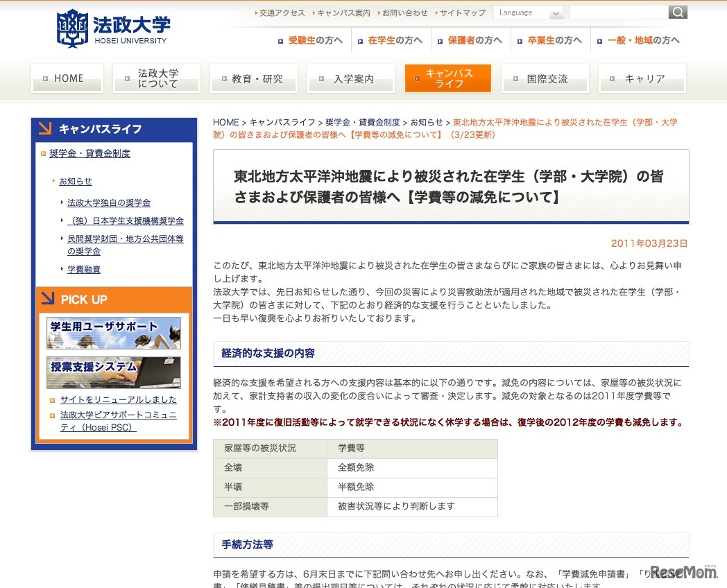Open the サイトマップ link
This screenshot has width=727, height=588.
[463, 13]
